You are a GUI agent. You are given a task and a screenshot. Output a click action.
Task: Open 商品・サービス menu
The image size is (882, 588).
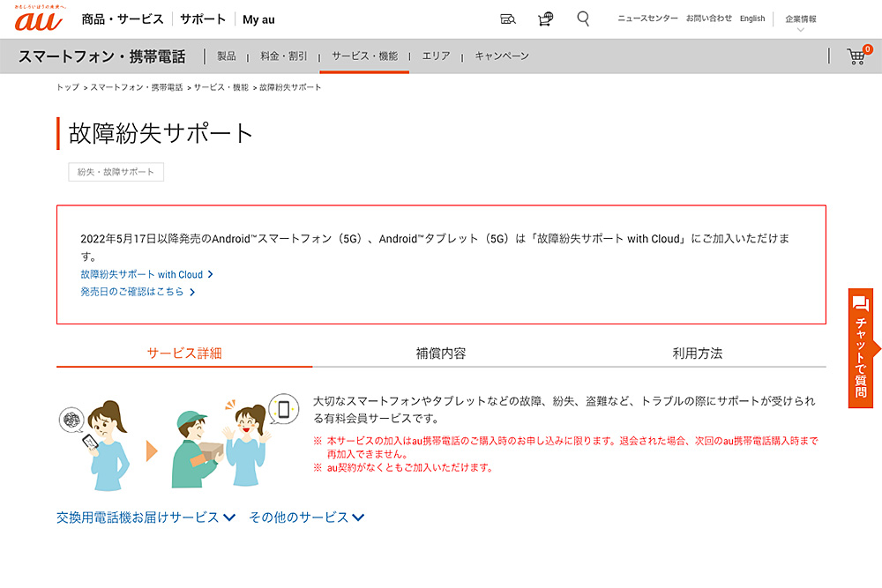[123, 19]
